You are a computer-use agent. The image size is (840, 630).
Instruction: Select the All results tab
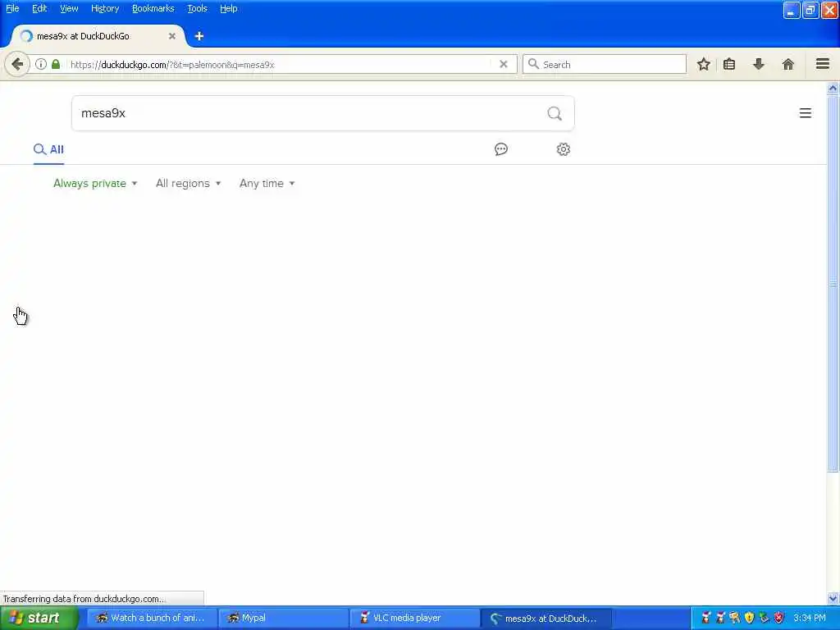pos(48,149)
